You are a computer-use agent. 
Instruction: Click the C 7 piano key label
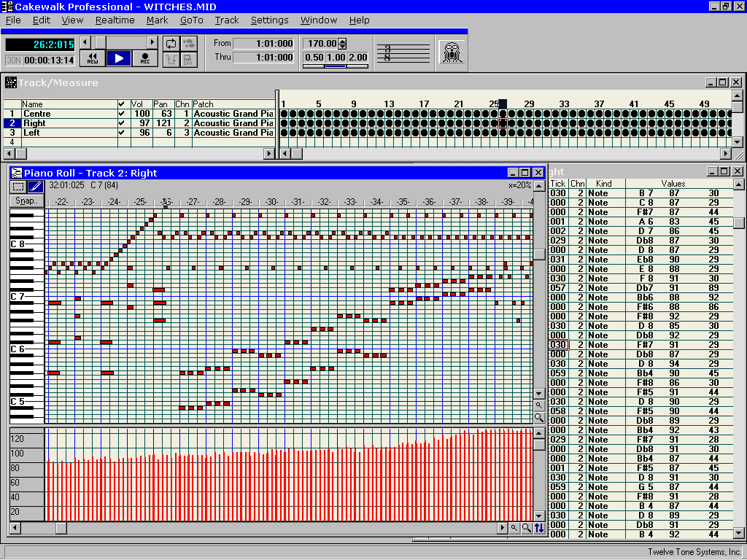pyautogui.click(x=18, y=296)
